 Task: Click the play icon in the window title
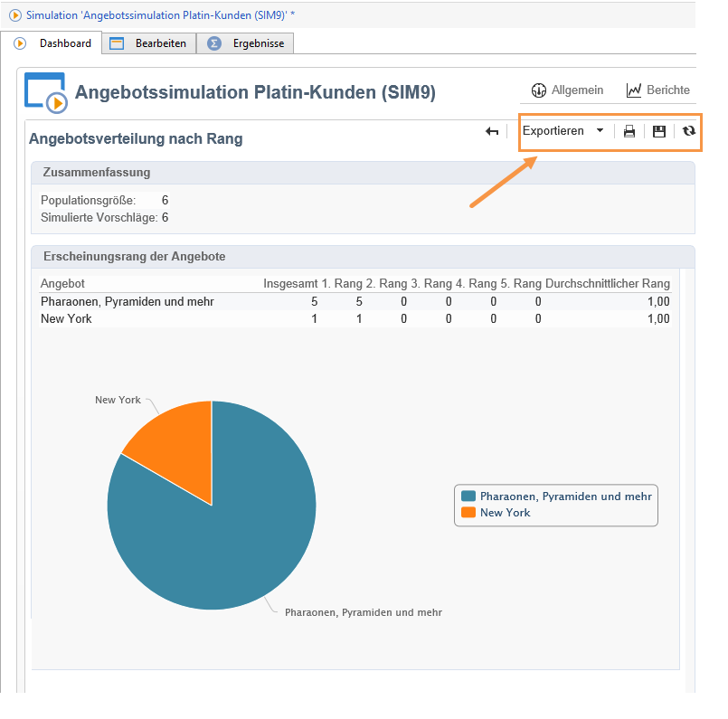[x=14, y=15]
